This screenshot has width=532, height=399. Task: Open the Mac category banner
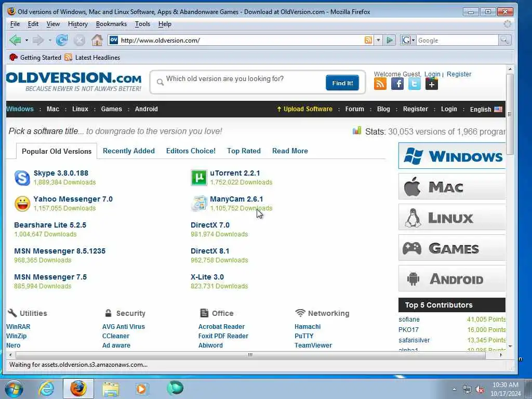tap(452, 187)
